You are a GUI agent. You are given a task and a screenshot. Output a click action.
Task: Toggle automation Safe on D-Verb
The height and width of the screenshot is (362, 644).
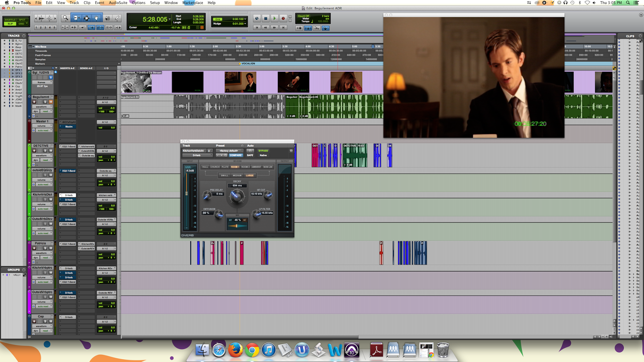250,155
